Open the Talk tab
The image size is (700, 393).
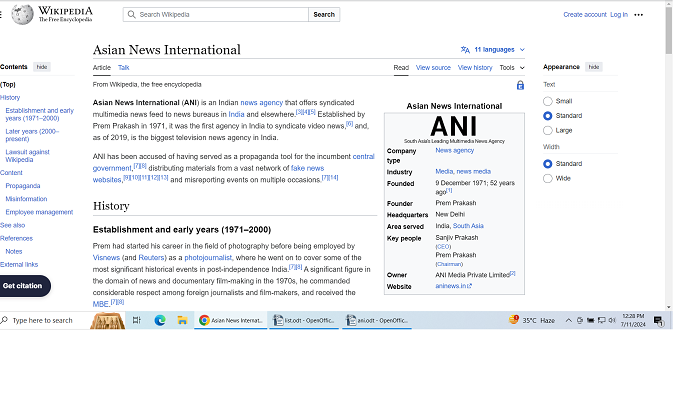[x=124, y=67]
